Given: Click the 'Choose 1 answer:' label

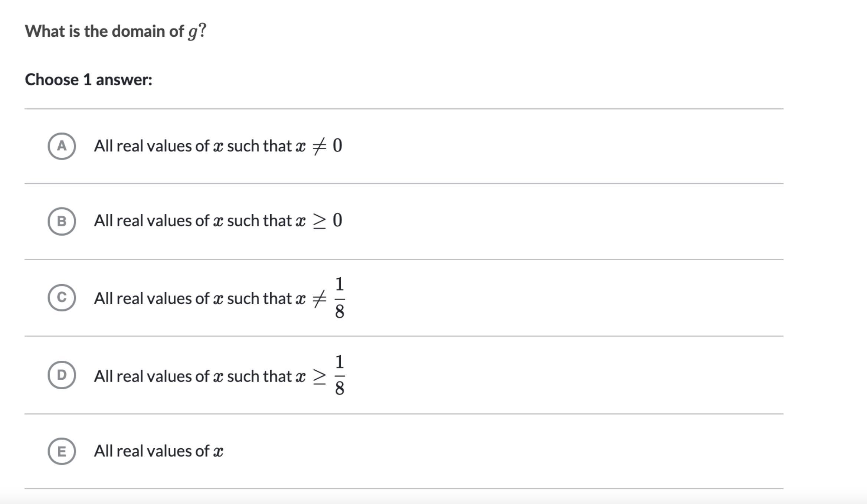Looking at the screenshot, I should [x=88, y=80].
